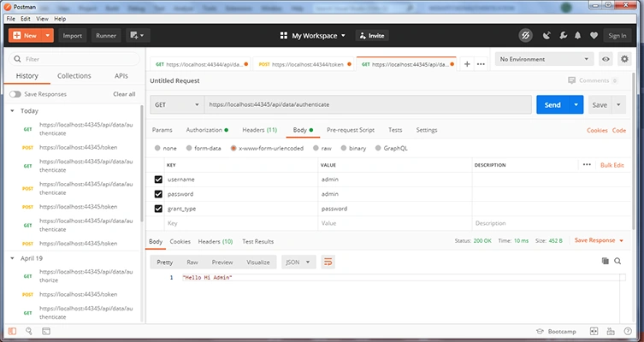Search the response with magnifier icon

617,261
